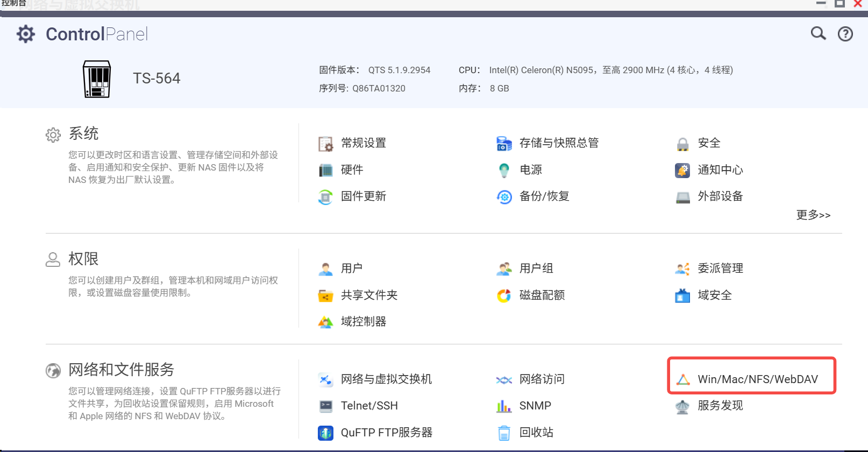This screenshot has width=868, height=452.
Task: Open the 外部设备 icon
Action: click(x=682, y=197)
